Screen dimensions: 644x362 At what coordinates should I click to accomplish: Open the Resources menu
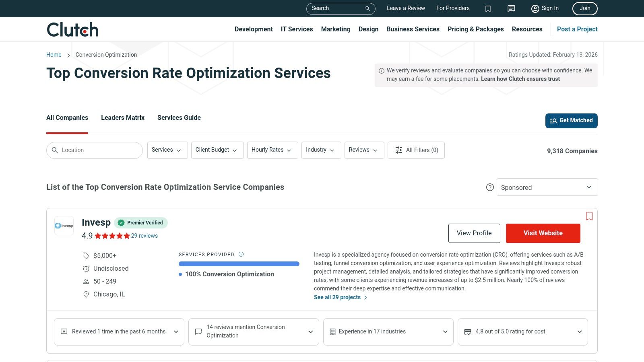coord(527,29)
